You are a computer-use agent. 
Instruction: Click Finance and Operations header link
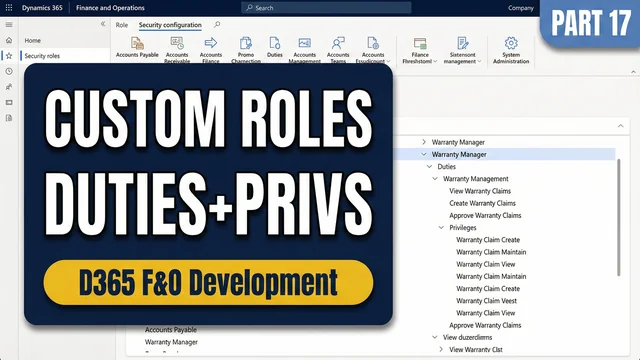(110, 8)
